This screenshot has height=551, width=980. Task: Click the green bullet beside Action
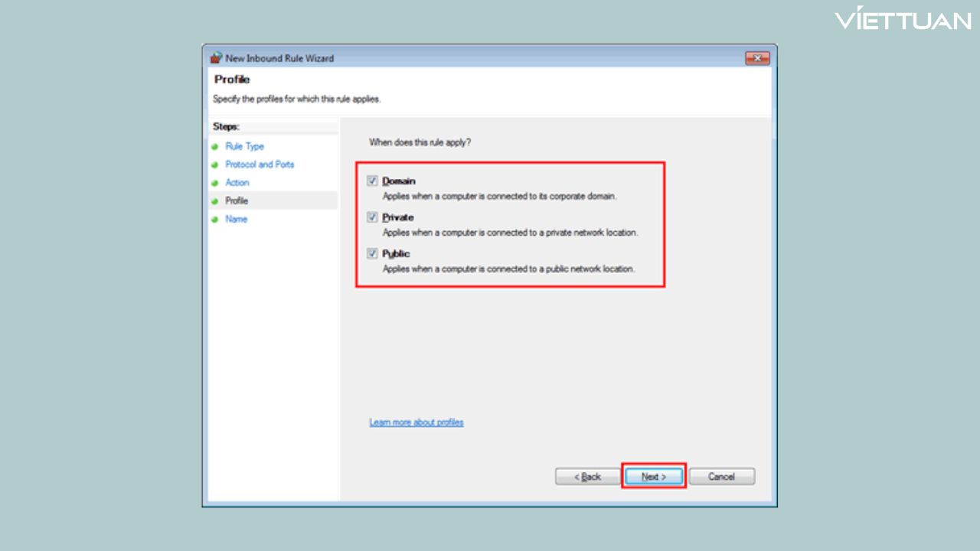pos(215,183)
